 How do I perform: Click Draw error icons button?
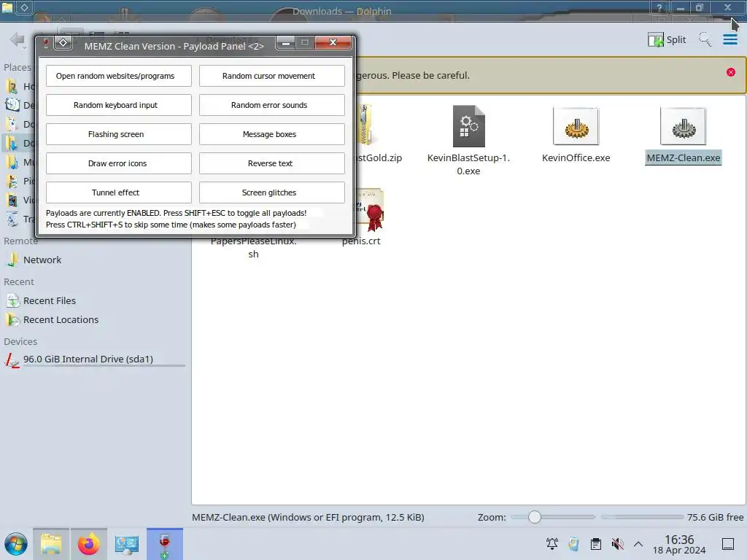tap(119, 163)
